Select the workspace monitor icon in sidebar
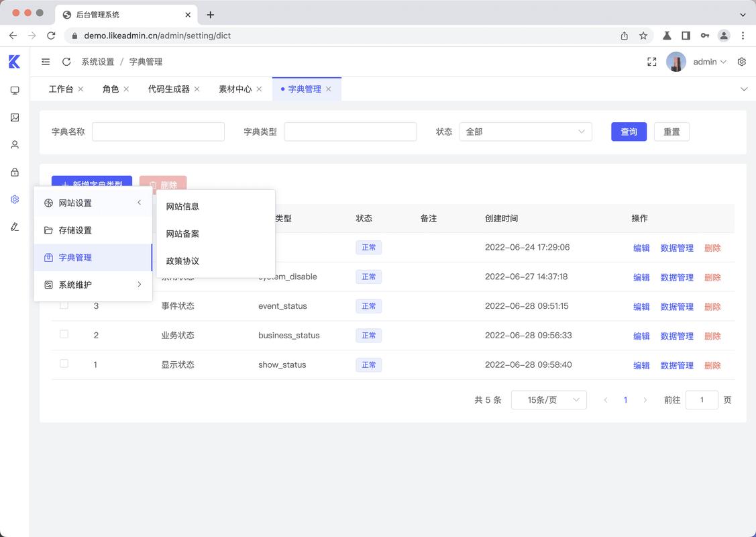 pos(15,90)
